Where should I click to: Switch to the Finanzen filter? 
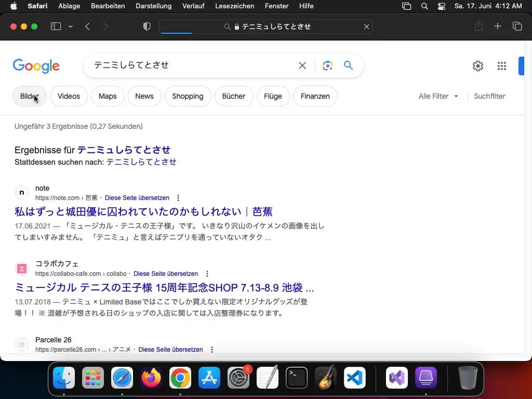[x=315, y=96]
